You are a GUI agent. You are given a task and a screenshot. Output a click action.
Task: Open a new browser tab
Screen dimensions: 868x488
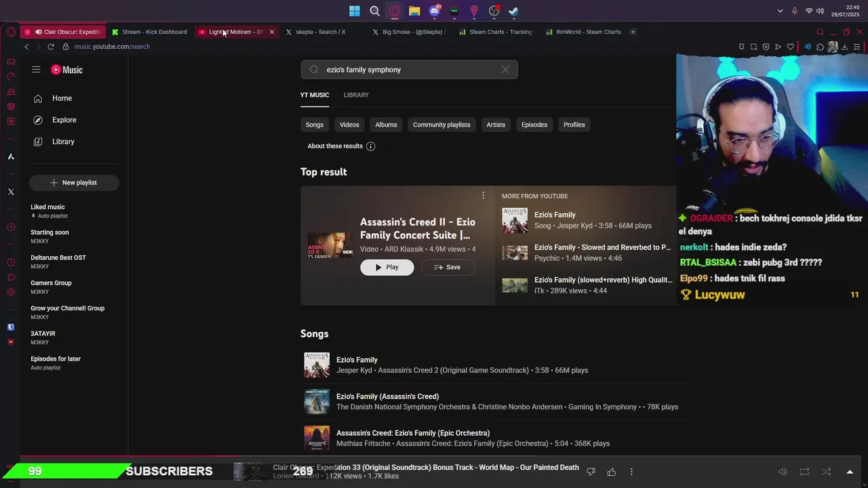(633, 32)
